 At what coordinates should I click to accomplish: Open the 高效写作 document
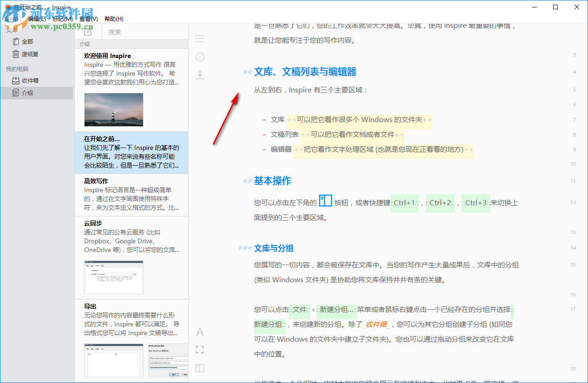[131, 195]
